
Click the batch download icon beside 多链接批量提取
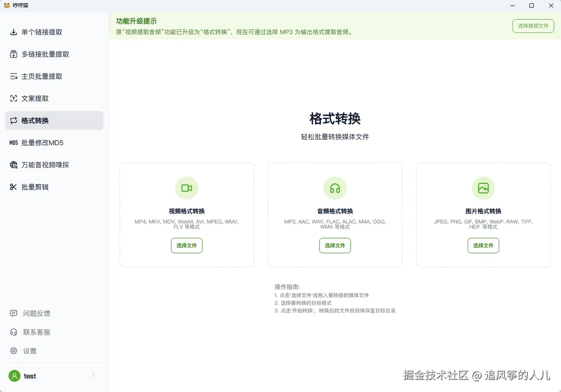tap(14, 54)
